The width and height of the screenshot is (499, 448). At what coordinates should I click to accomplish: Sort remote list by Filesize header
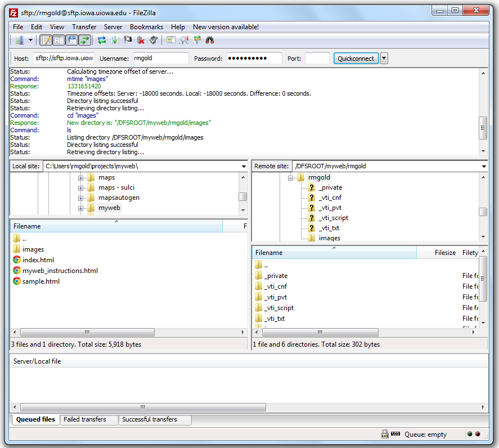pyautogui.click(x=438, y=253)
